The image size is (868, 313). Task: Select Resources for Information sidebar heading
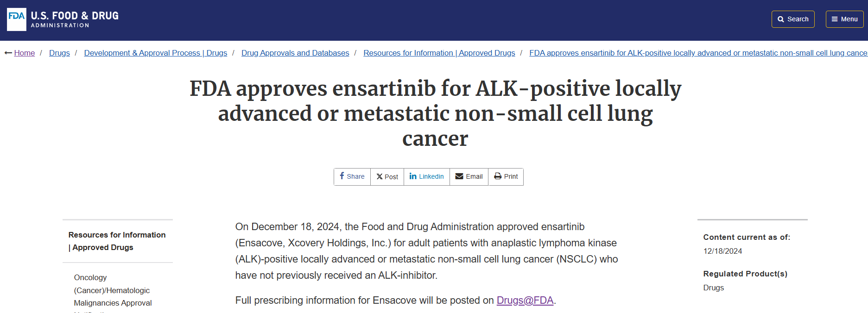pos(117,241)
